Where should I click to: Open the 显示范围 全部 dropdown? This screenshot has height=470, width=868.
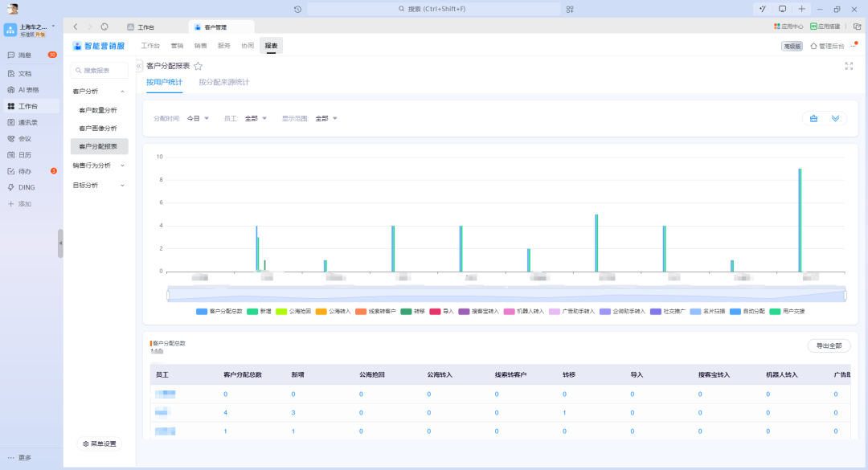(326, 118)
